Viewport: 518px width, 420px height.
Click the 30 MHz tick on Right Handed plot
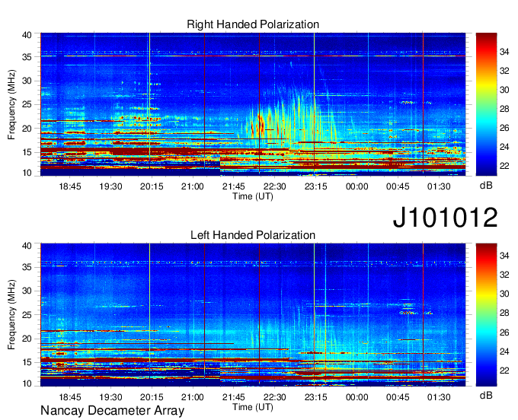coord(27,81)
